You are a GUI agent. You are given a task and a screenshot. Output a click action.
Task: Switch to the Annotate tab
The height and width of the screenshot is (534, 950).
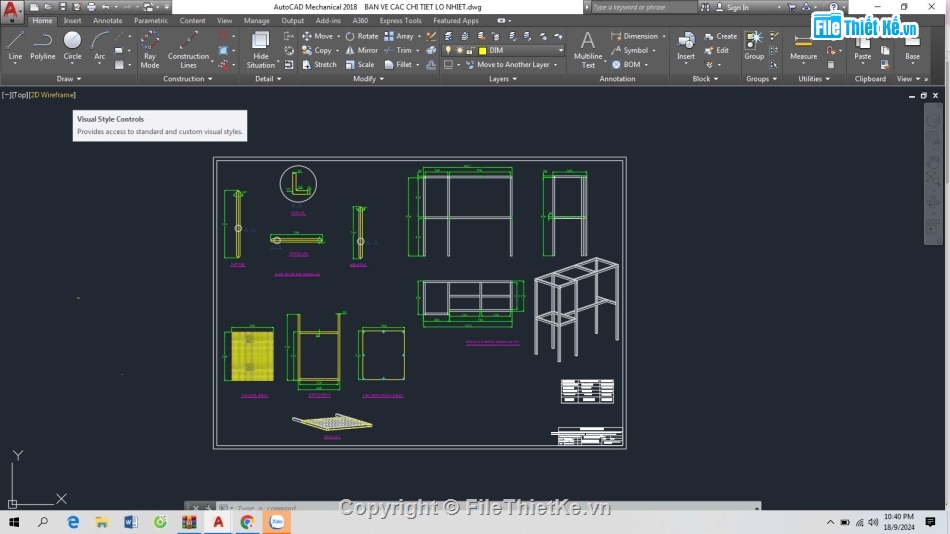107,21
